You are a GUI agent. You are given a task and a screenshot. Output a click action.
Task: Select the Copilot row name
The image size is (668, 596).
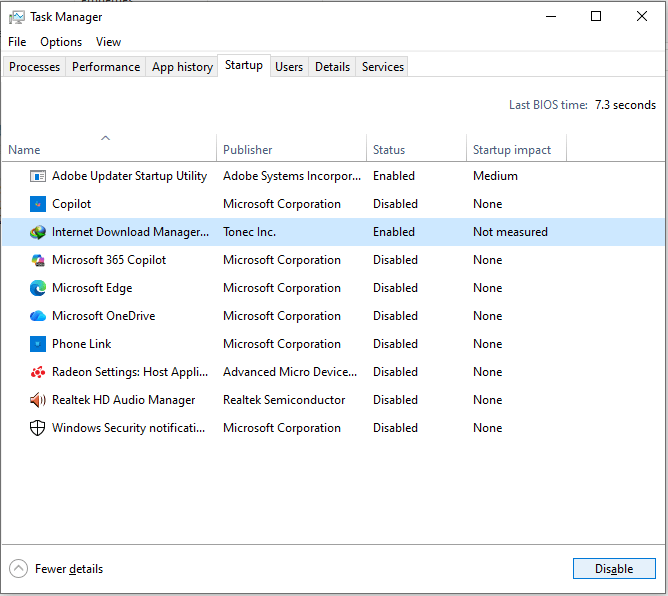pos(72,204)
